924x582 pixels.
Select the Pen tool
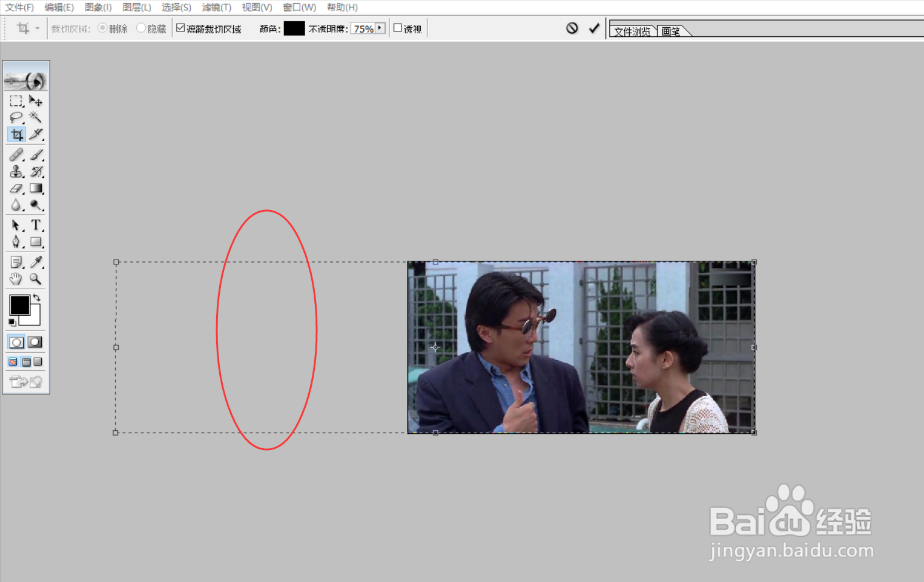click(x=16, y=242)
